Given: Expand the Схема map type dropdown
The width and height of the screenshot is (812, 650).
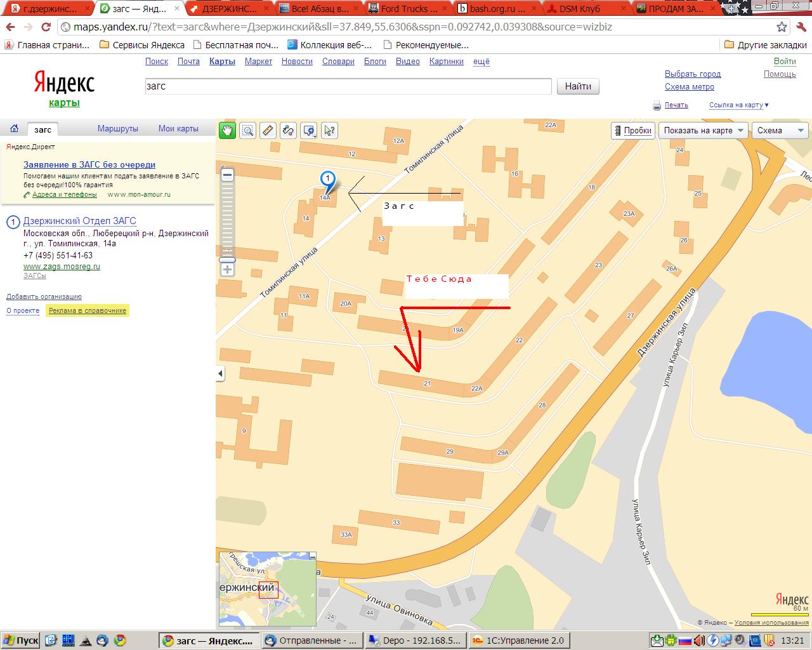Looking at the screenshot, I should pyautogui.click(x=780, y=130).
